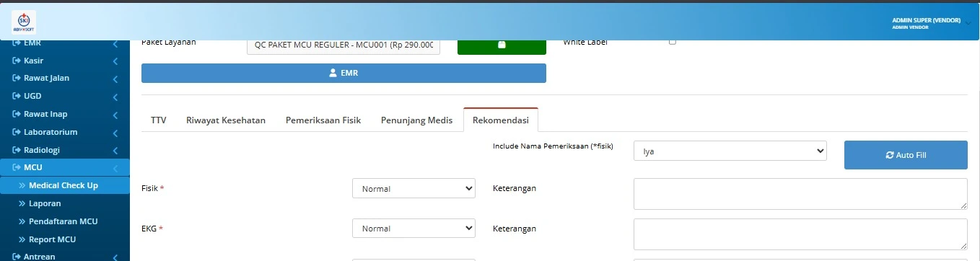Image resolution: width=980 pixels, height=261 pixels.
Task: Open the Fisik result dropdown
Action: click(414, 188)
